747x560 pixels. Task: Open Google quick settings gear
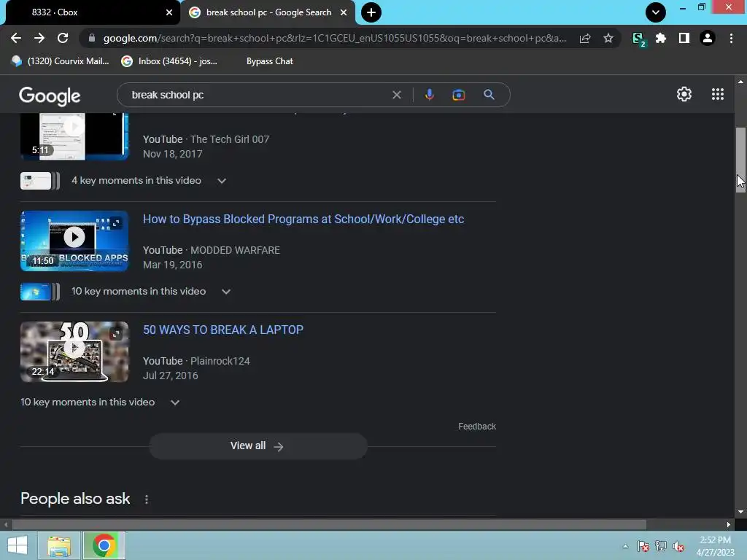(684, 94)
